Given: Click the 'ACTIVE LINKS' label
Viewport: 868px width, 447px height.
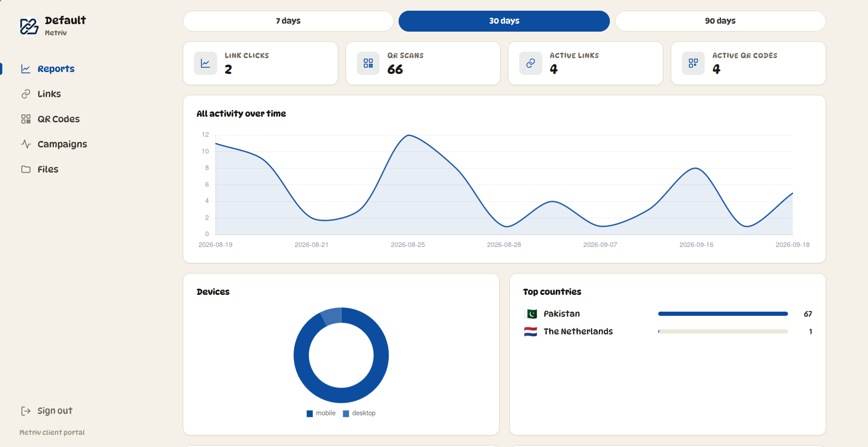Looking at the screenshot, I should coord(574,55).
